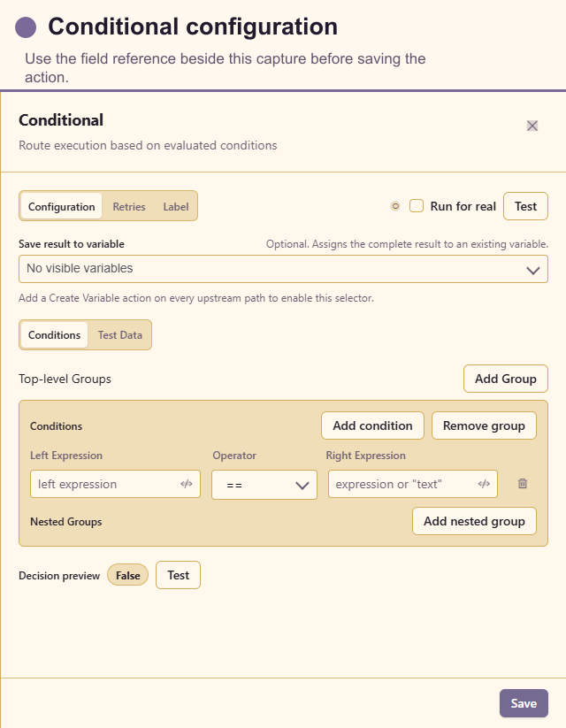Click the Route execution based on evaluated conditions text

(x=148, y=145)
